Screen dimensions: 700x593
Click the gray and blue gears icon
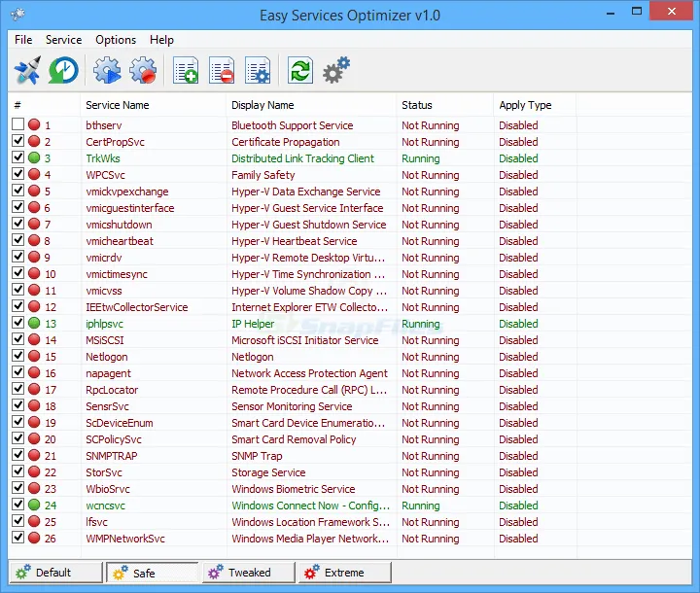336,71
